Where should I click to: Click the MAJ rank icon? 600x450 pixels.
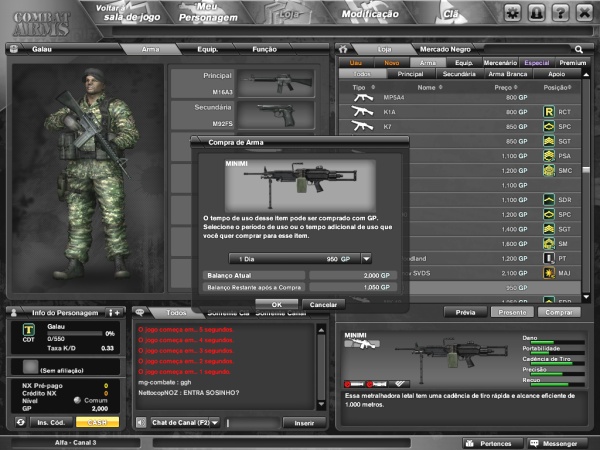(x=549, y=273)
